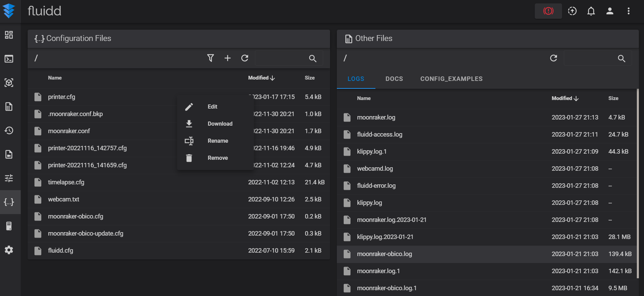Select klippy.log file row
This screenshot has width=644, height=296.
487,203
